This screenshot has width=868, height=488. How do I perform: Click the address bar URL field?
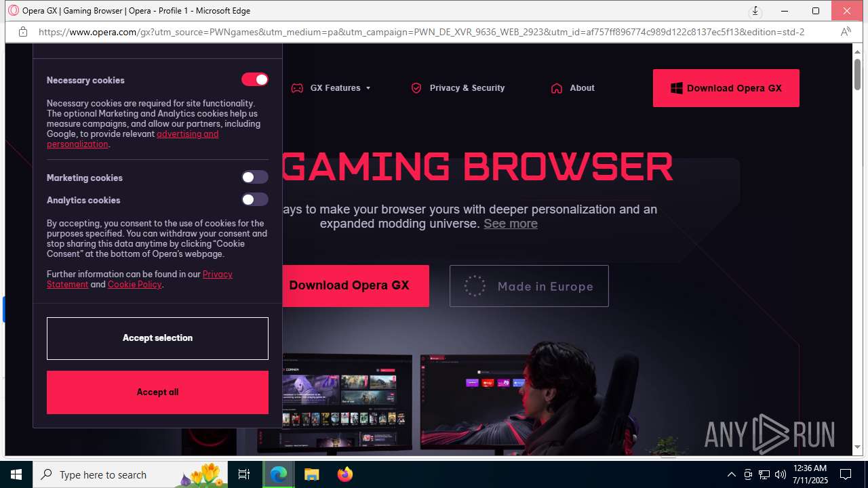[421, 32]
